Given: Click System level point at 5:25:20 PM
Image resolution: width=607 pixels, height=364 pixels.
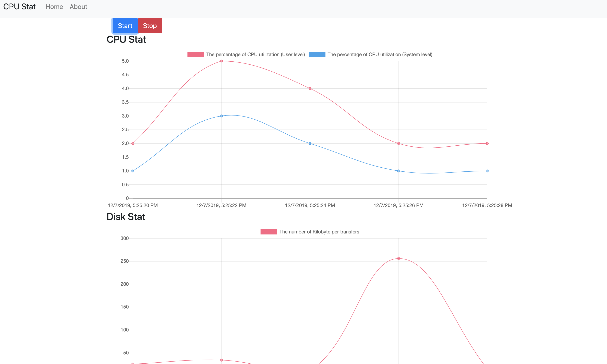Looking at the screenshot, I should click(133, 171).
